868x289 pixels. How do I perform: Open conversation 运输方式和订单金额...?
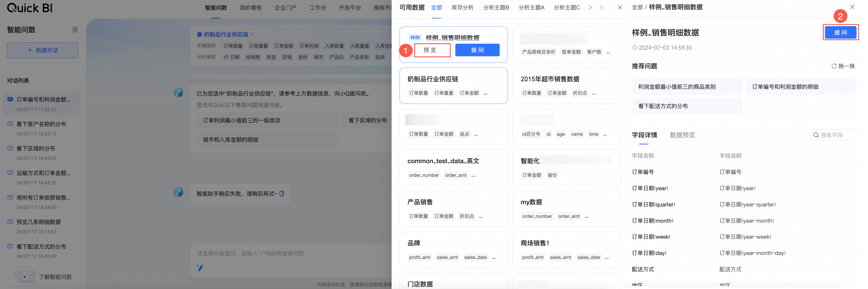41,177
